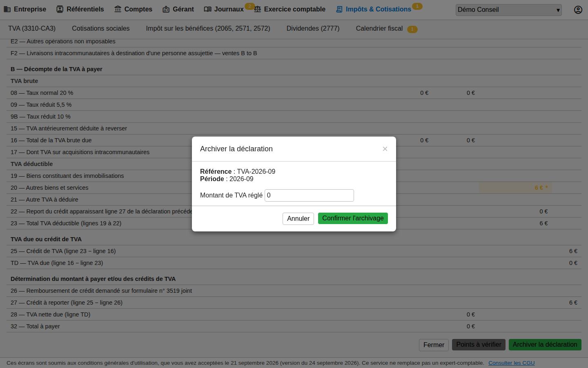Select row 26 — Remboursement de crédit demandé

click(294, 291)
